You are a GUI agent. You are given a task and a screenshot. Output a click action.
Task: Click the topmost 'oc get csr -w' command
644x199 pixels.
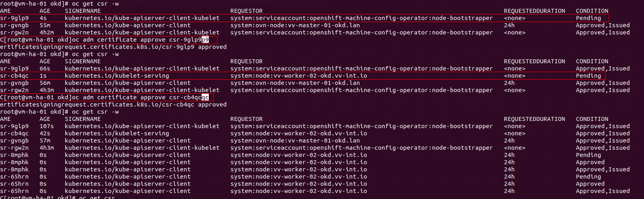pos(95,4)
